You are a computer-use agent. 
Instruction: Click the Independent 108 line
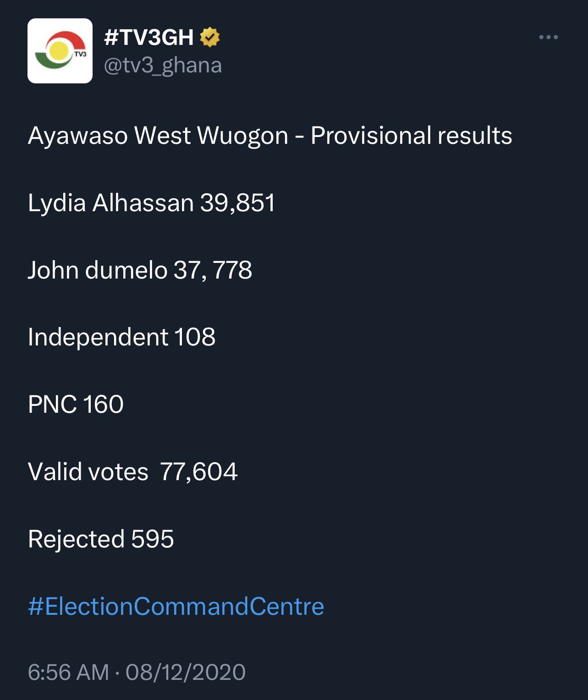click(x=121, y=337)
